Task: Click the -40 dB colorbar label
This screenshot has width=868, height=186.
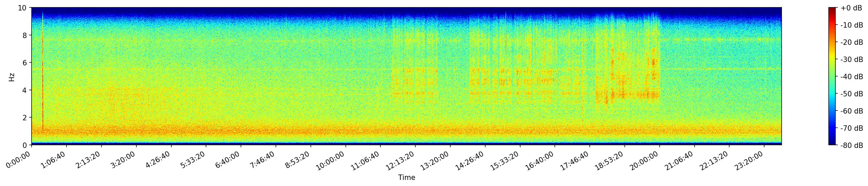Action: point(851,76)
